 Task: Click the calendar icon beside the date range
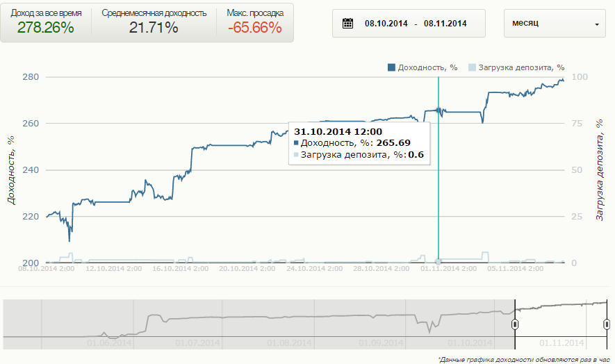click(x=348, y=24)
